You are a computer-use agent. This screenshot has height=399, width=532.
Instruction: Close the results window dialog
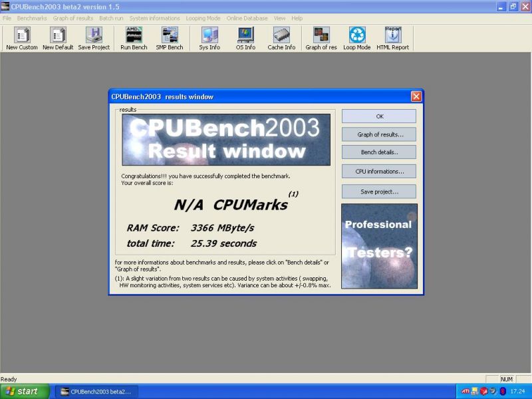coord(416,96)
